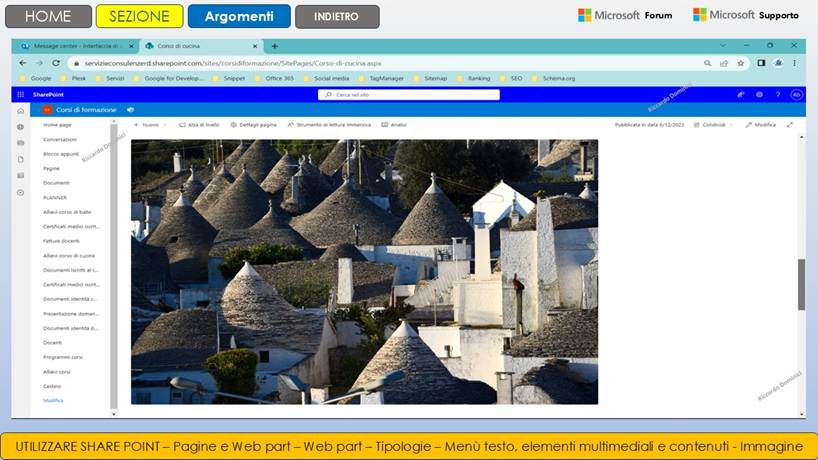The height and width of the screenshot is (460, 818).
Task: Open the SharePoint app launcher waffle icon
Action: tap(20, 94)
